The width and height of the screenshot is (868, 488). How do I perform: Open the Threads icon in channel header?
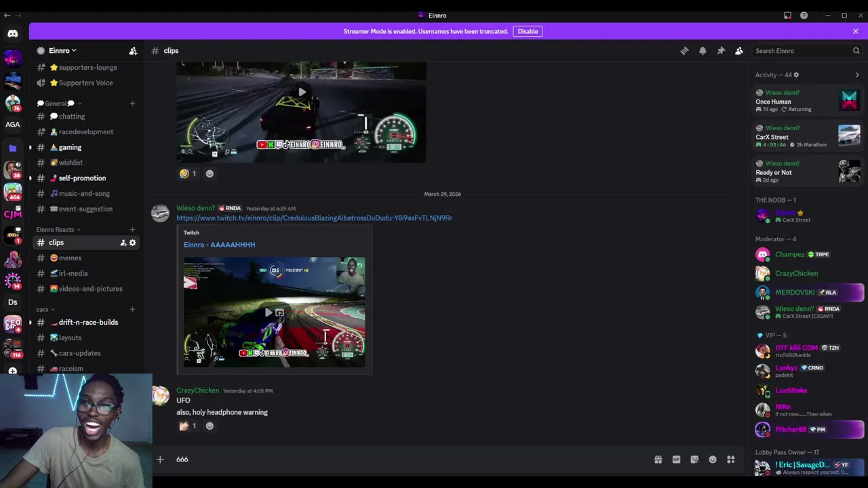coord(684,51)
